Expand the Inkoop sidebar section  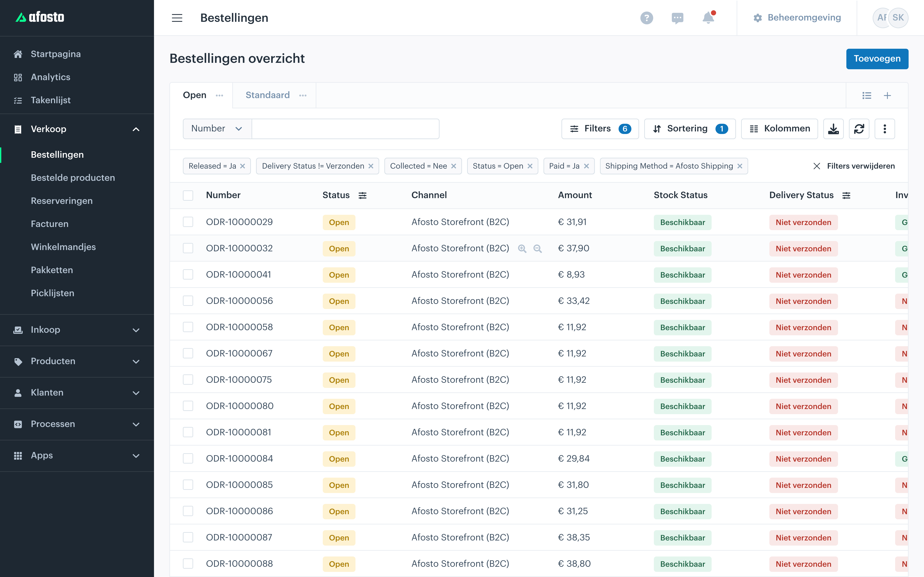pyautogui.click(x=77, y=330)
